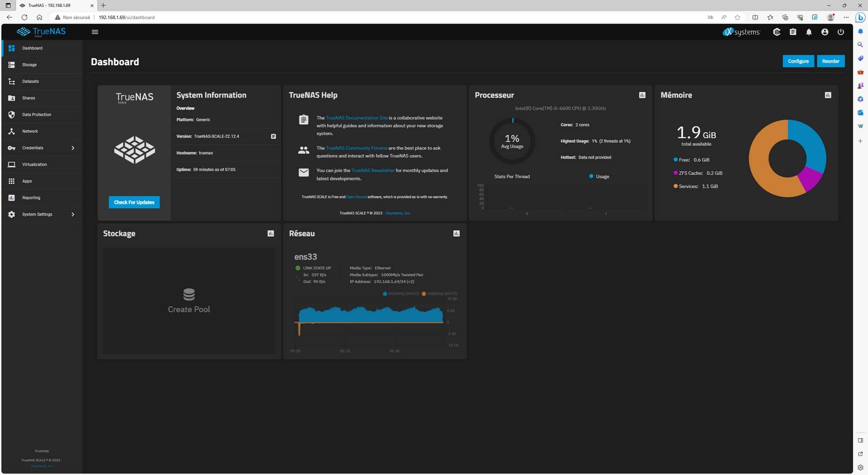
Task: Open the alerts bell icon
Action: coord(809,32)
